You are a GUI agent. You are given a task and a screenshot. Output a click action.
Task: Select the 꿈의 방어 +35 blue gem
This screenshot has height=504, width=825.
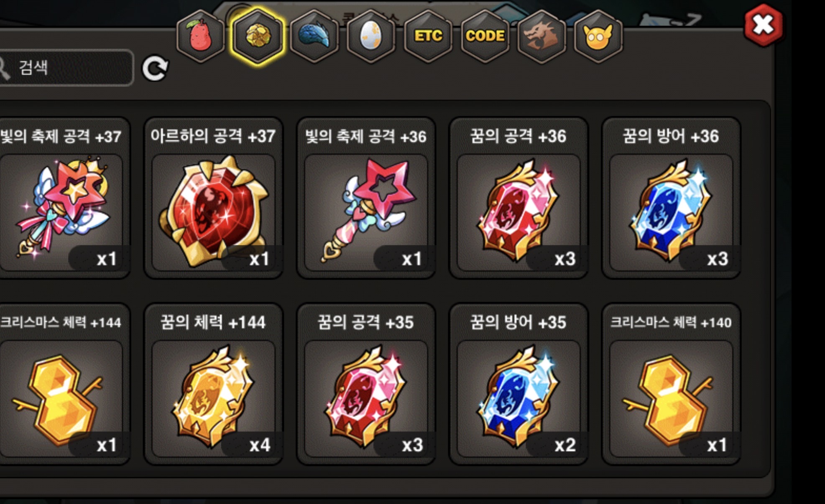click(518, 384)
